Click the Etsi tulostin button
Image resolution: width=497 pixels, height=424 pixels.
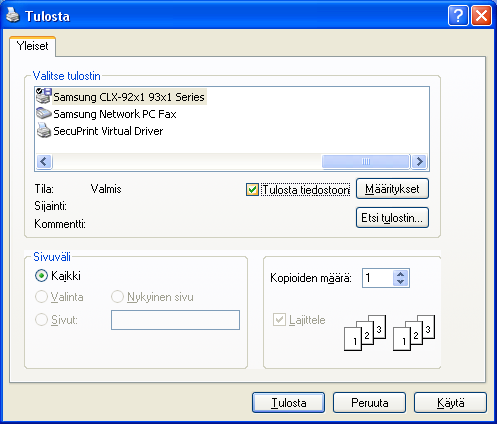(x=392, y=218)
